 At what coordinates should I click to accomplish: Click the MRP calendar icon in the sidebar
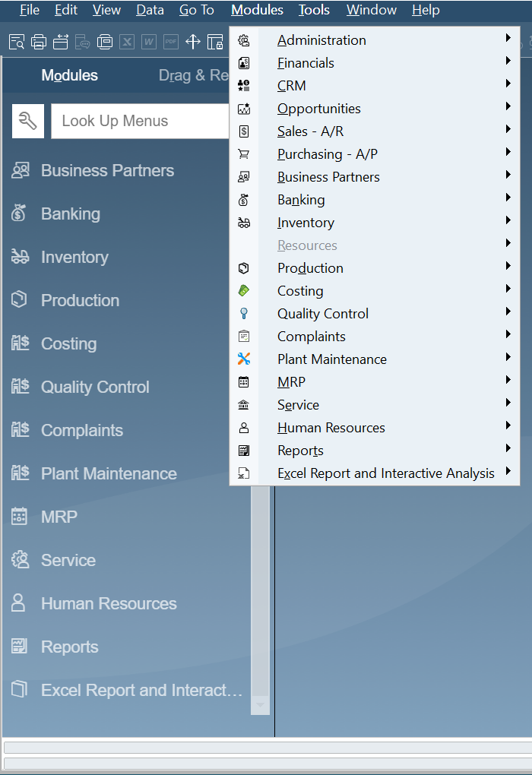(21, 517)
